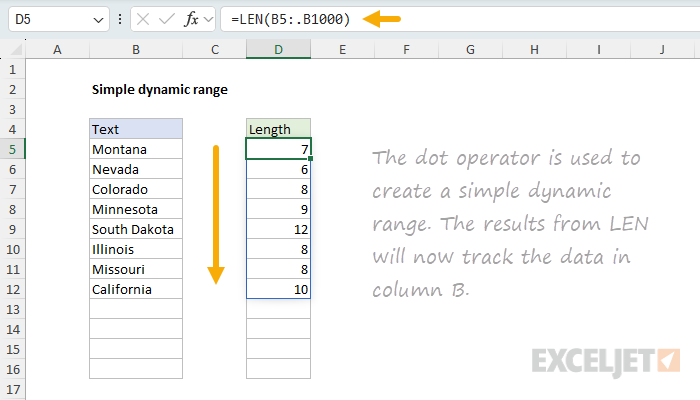Click the Text header cell
700x400 pixels.
[135, 129]
